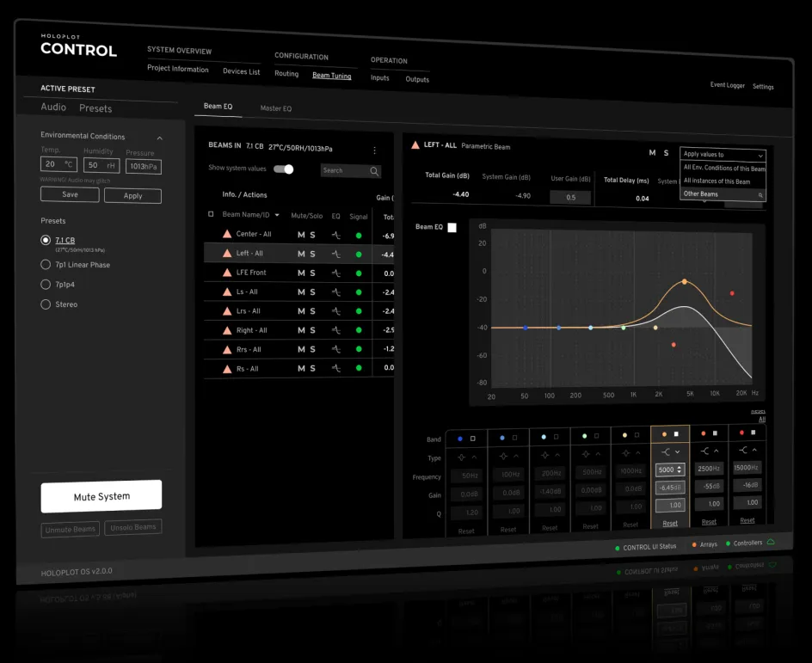Open filter type dropdown for 5000 band
The width and height of the screenshot is (812, 663).
[677, 452]
